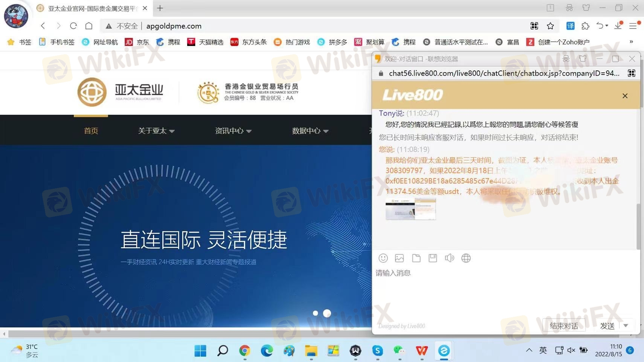Open the language globe icon in chat
Image resolution: width=644 pixels, height=362 pixels.
pyautogui.click(x=466, y=258)
